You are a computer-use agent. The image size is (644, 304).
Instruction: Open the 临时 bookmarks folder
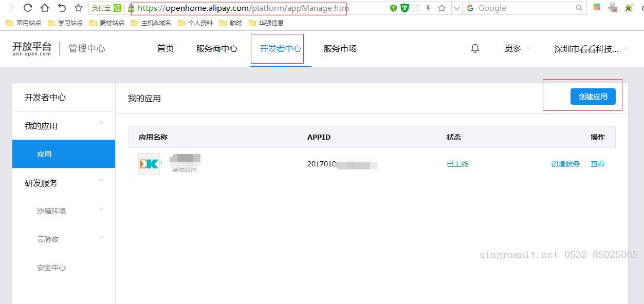(231, 23)
